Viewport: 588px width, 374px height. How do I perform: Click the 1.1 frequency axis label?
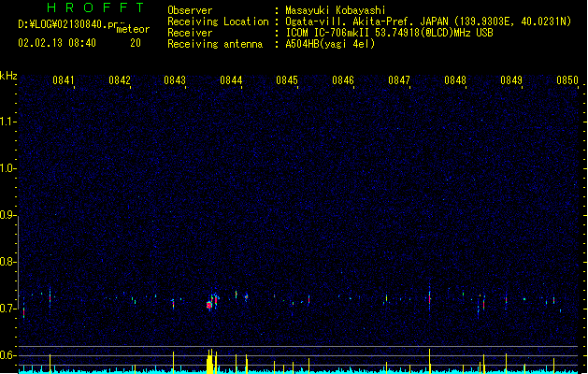(x=8, y=122)
